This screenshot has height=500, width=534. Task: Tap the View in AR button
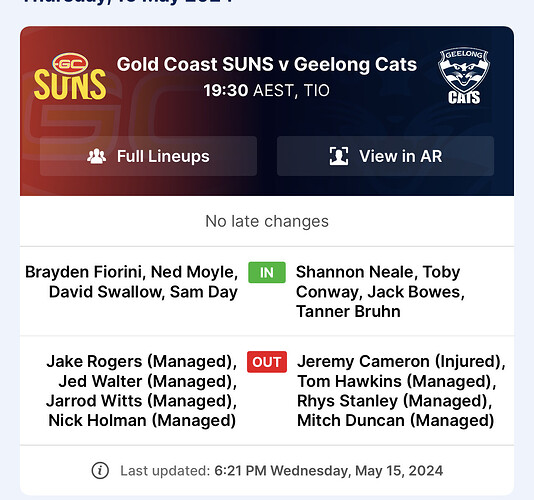385,156
